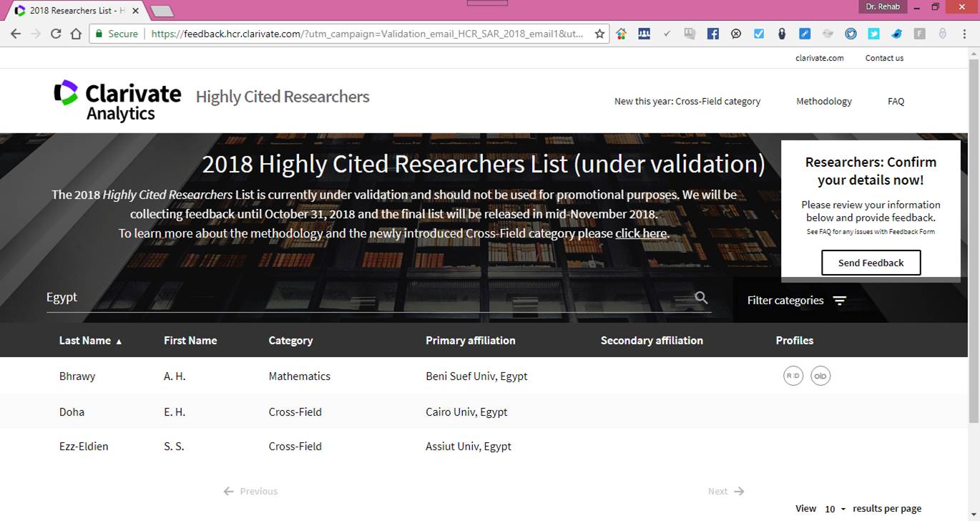
Task: Click the Profiles column header
Action: [x=795, y=341]
